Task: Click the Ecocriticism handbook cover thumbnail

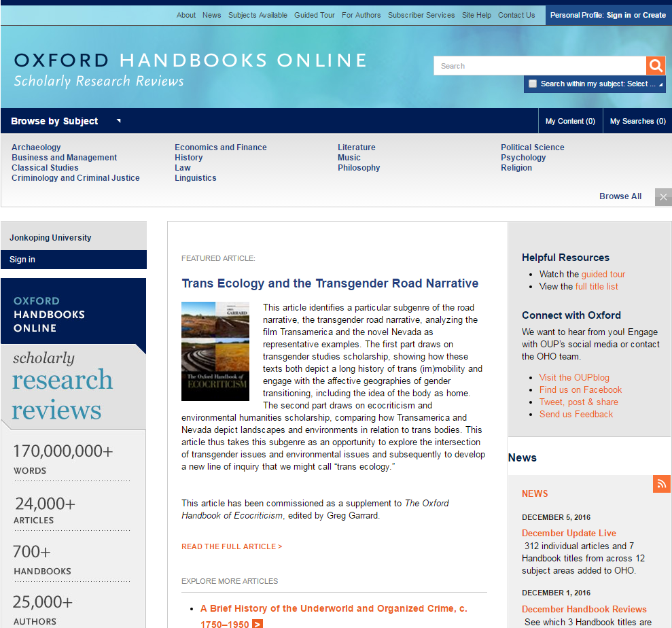Action: [x=215, y=351]
